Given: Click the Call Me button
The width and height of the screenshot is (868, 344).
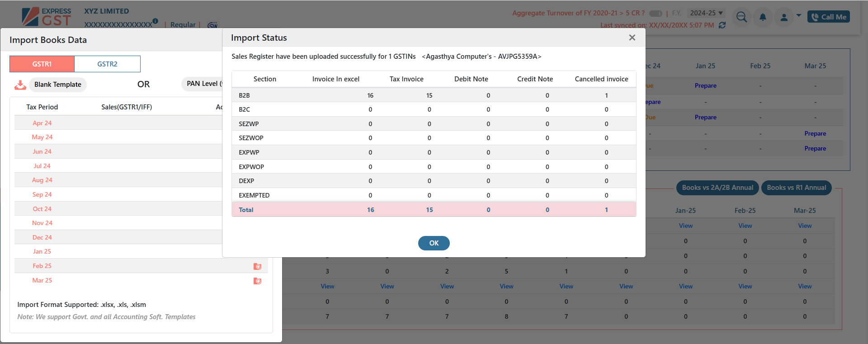Looking at the screenshot, I should click(829, 17).
